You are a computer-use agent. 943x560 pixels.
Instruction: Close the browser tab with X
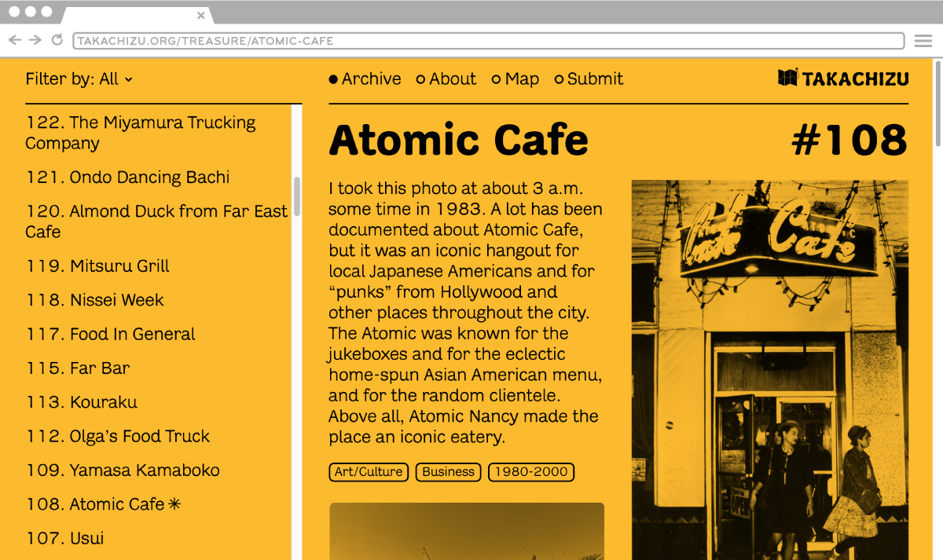tap(201, 15)
